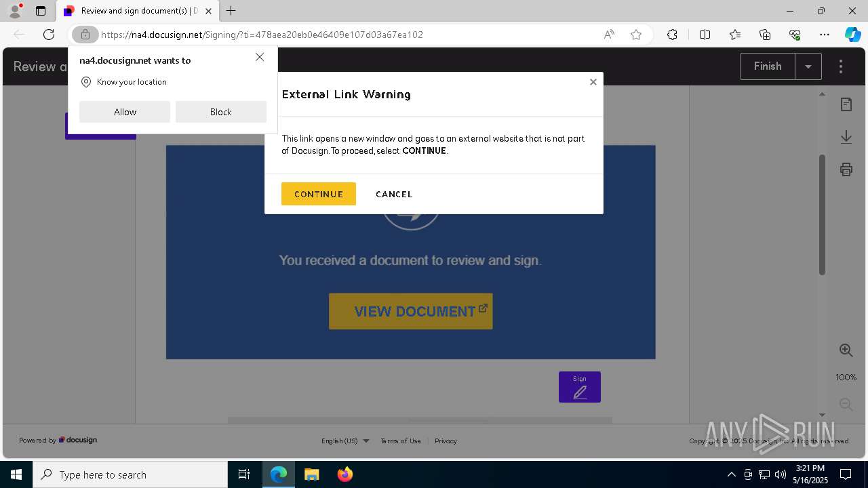Print the document with printer icon
Screen dimensions: 868x488
846,169
